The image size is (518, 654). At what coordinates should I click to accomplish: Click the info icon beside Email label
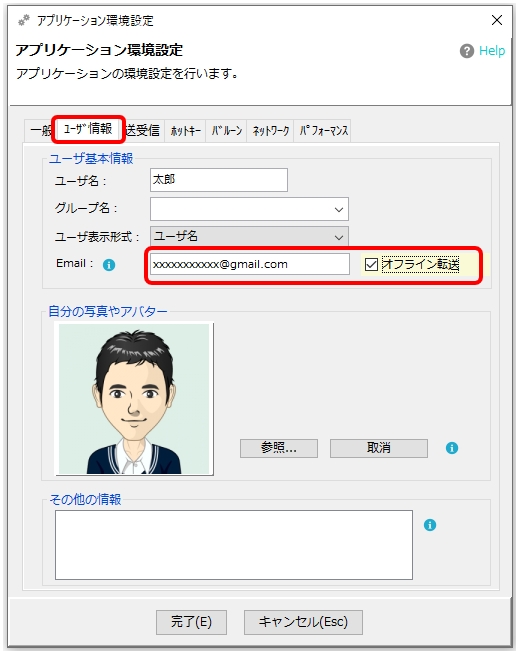click(x=109, y=264)
